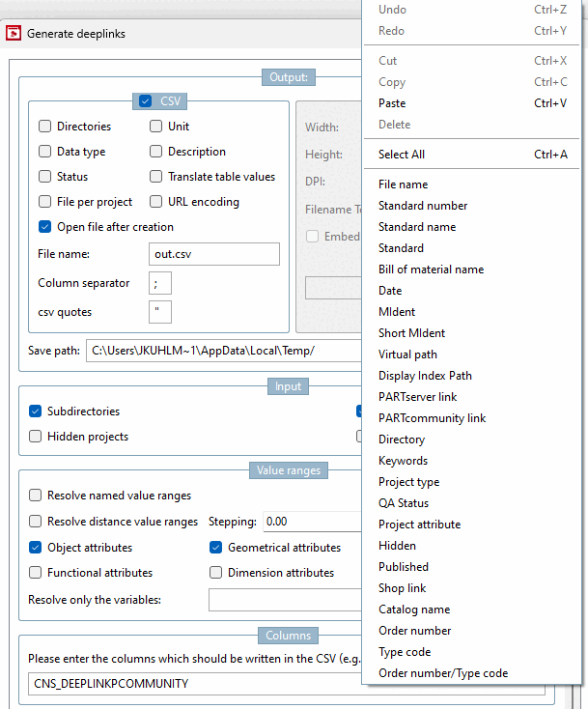Choose Select All in context menu

point(472,155)
